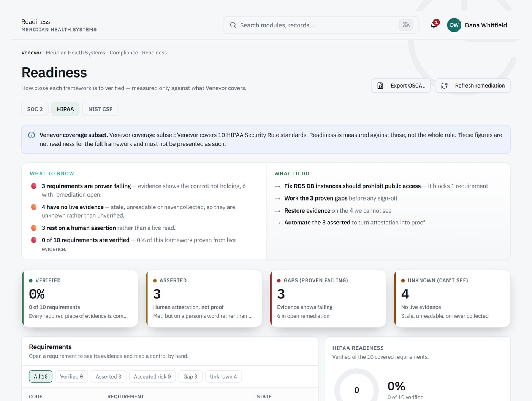Click HIPAA READINESS panel title
532x401 pixels.
tap(358, 348)
